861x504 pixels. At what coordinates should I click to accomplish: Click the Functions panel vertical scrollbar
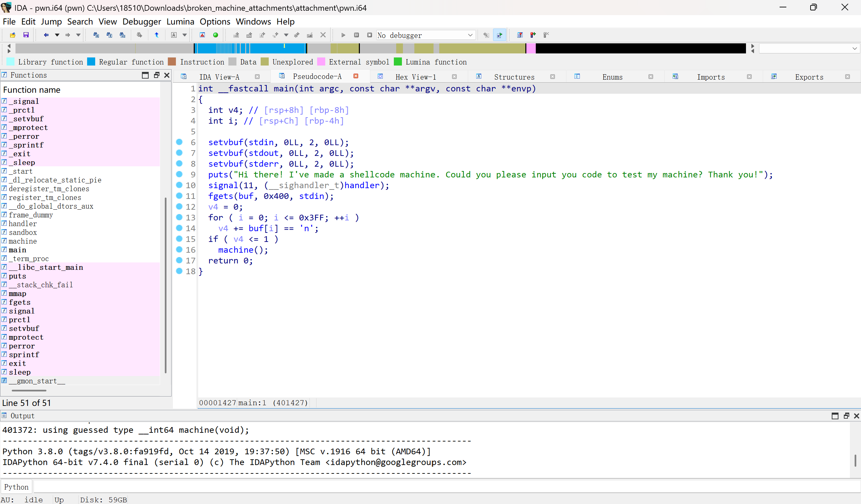click(x=166, y=285)
